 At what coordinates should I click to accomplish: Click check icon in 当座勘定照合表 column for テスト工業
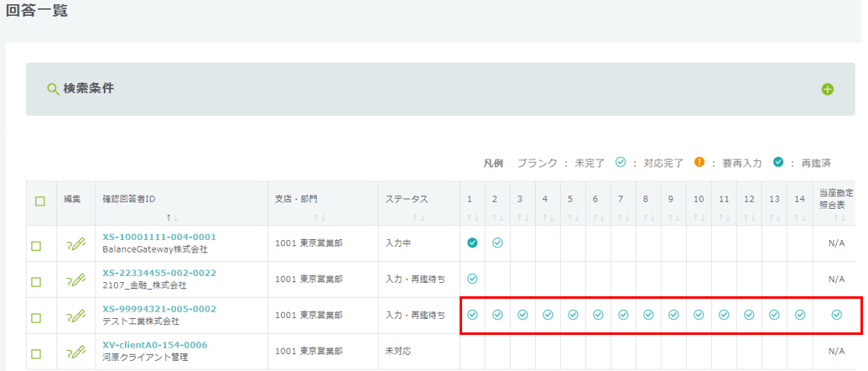[x=836, y=315]
